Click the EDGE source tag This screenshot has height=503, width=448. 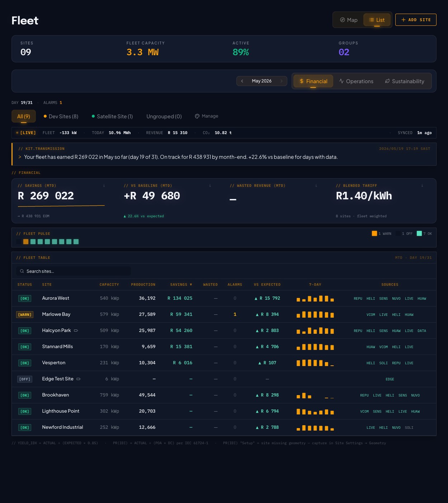click(x=390, y=379)
